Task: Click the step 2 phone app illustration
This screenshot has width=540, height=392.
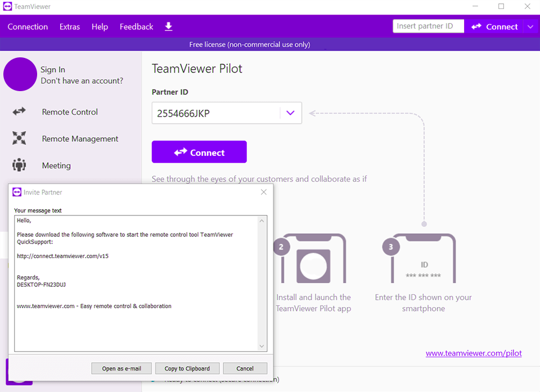Action: [x=310, y=258]
